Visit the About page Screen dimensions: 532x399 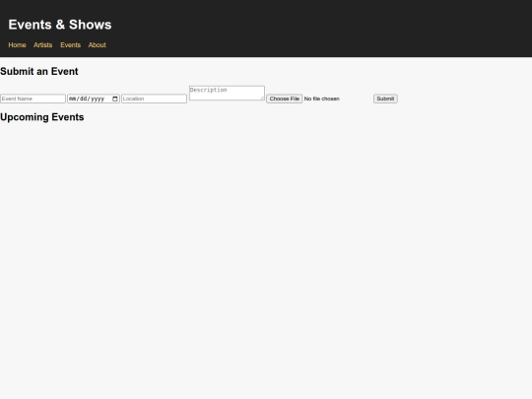tap(97, 44)
